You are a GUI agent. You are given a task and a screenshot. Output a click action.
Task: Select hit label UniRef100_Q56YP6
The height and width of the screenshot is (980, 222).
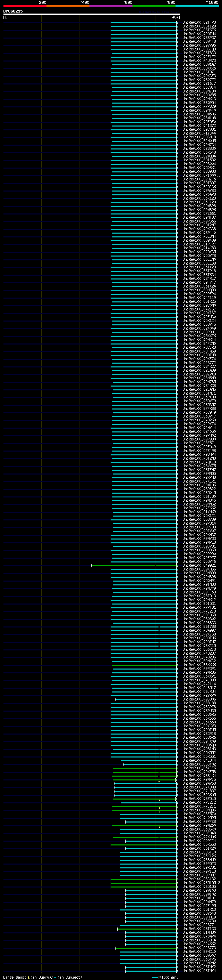click(x=199, y=959)
